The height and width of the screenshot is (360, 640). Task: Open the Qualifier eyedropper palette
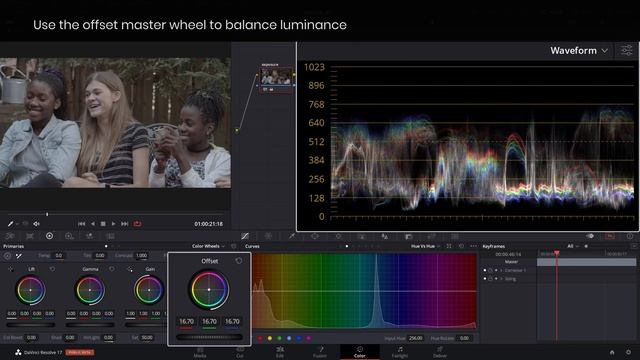pos(292,236)
